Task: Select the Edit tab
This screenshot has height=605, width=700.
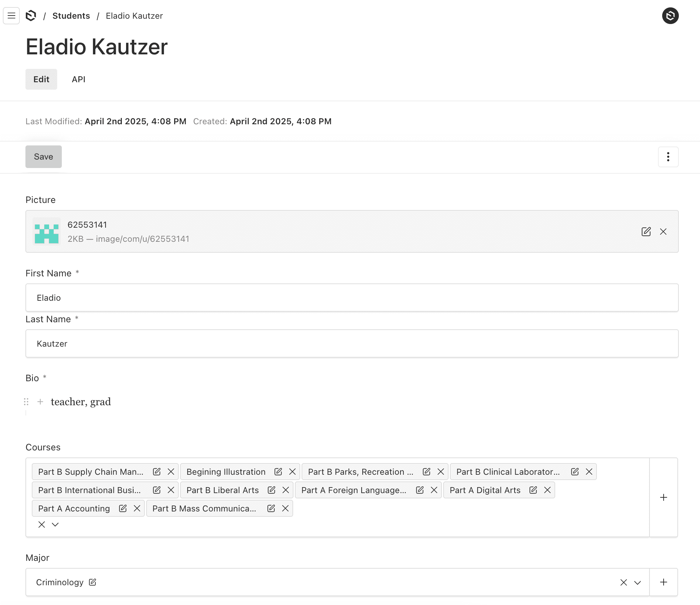Action: 41,79
